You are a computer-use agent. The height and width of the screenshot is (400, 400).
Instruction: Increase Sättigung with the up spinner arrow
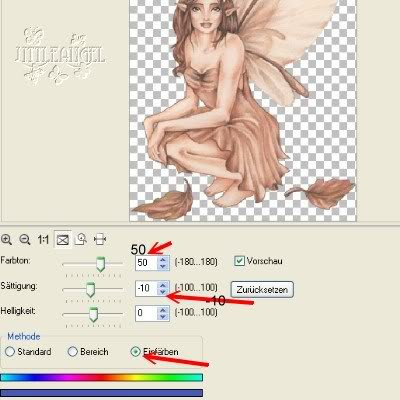(163, 285)
